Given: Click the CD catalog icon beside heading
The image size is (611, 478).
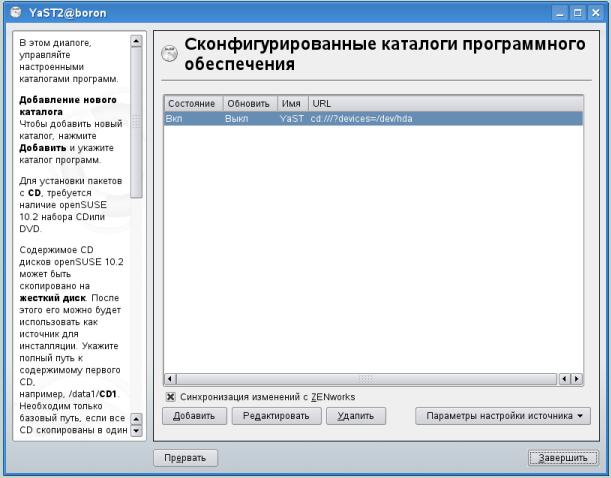Looking at the screenshot, I should pyautogui.click(x=169, y=54).
